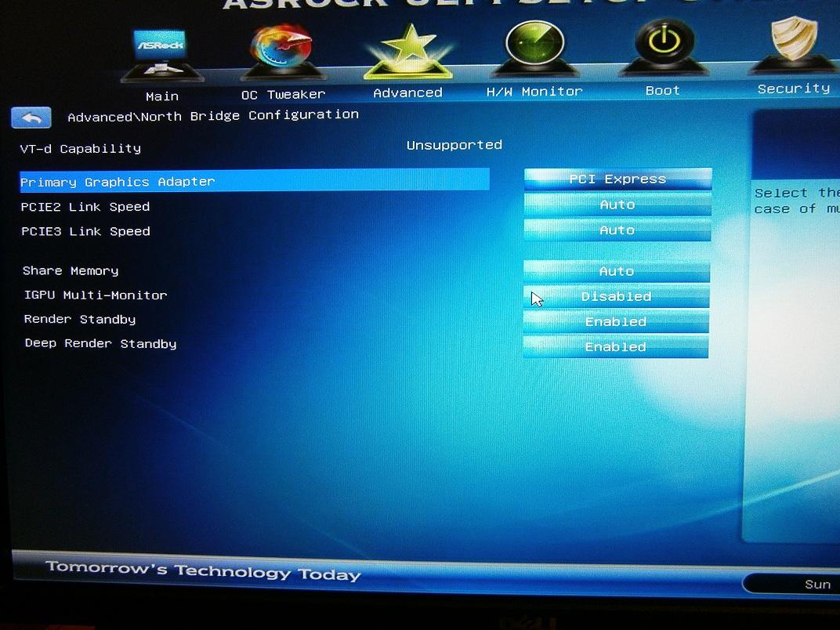Image resolution: width=840 pixels, height=630 pixels.
Task: Click the Unsupported value text
Action: (x=454, y=145)
